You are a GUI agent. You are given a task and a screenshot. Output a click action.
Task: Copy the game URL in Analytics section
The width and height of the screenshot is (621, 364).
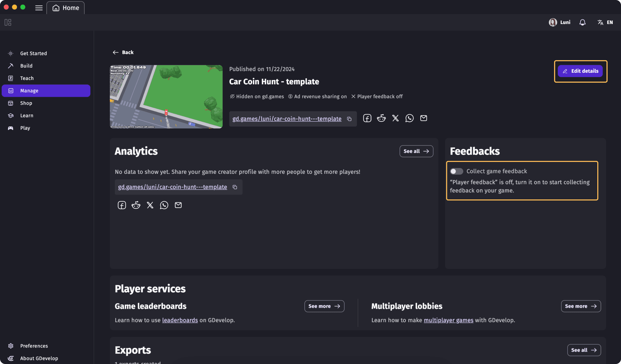pos(235,187)
